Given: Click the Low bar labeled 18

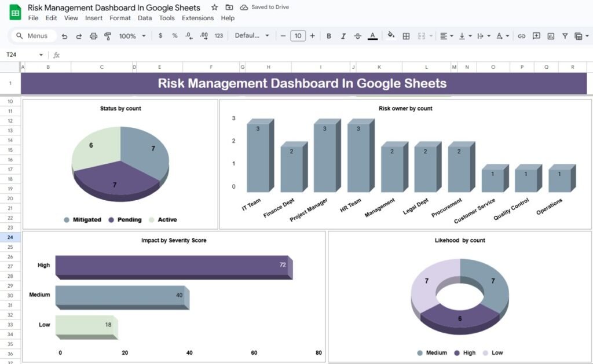Looking at the screenshot, I should [87, 328].
